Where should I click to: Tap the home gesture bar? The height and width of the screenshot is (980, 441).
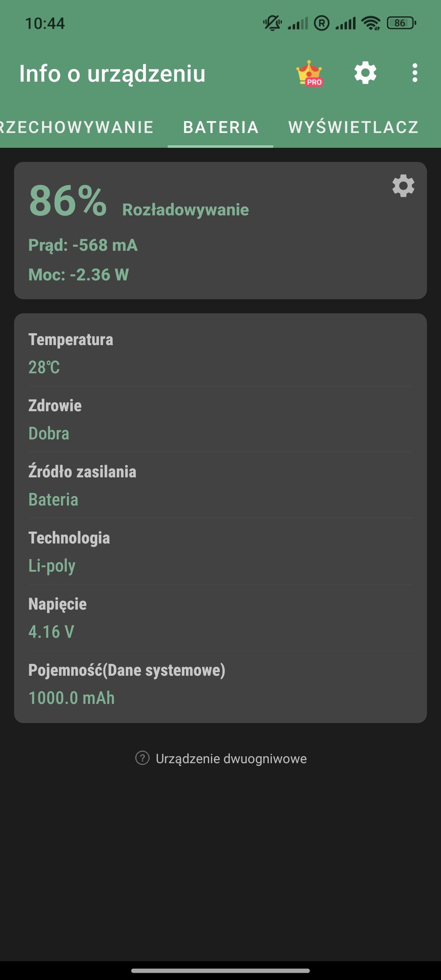220,971
